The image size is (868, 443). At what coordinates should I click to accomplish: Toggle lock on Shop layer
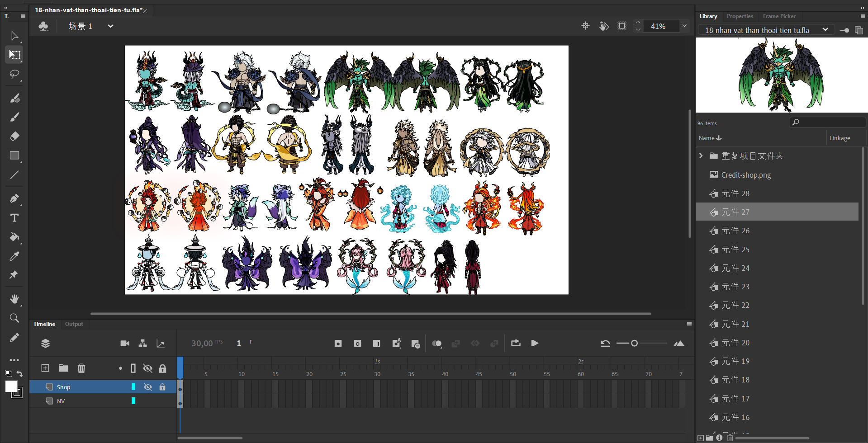point(162,387)
